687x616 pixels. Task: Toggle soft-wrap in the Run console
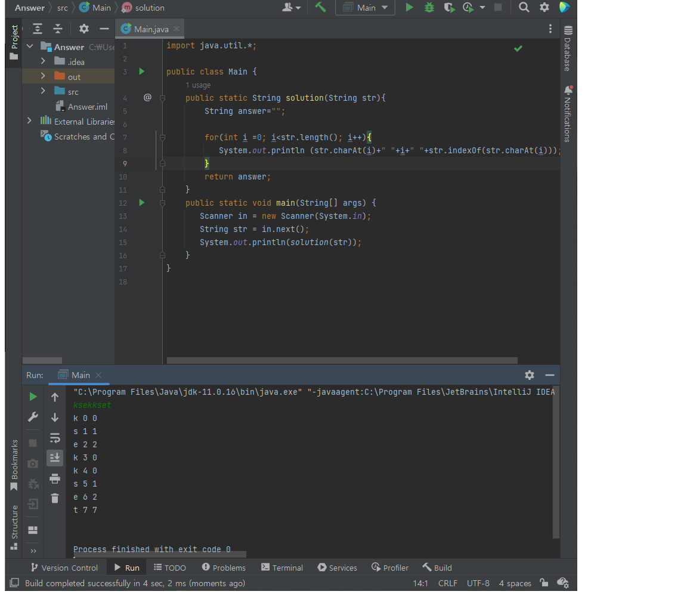[55, 438]
